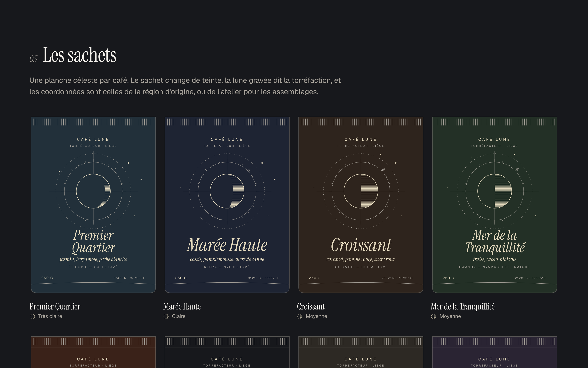The image size is (588, 368).
Task: Click the roast icon beside "Claire"
Action: tap(166, 316)
